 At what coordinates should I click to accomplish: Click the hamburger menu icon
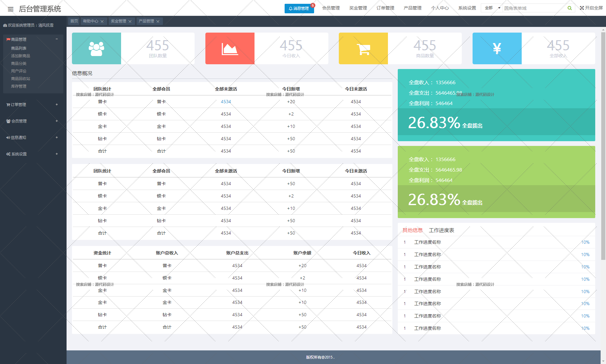click(x=10, y=9)
